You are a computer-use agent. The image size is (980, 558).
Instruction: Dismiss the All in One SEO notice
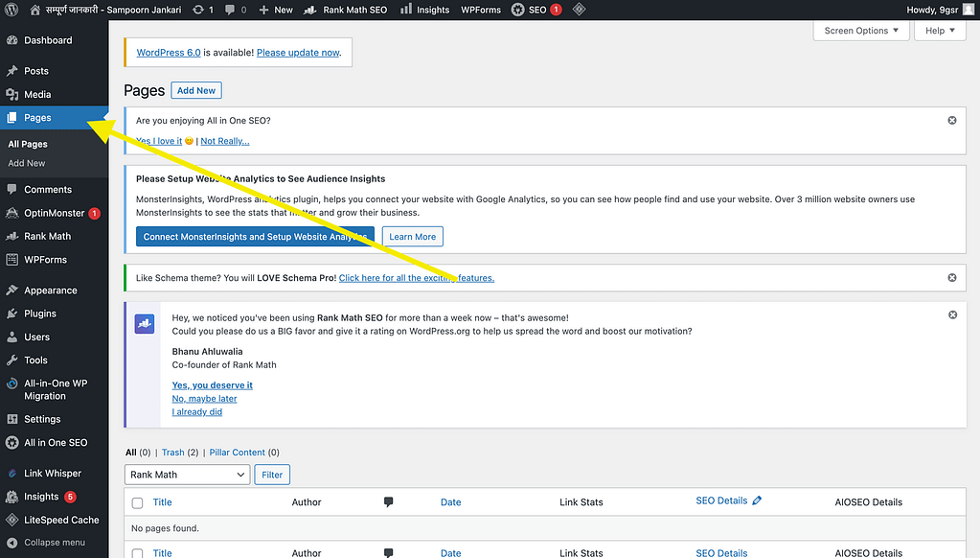(951, 121)
